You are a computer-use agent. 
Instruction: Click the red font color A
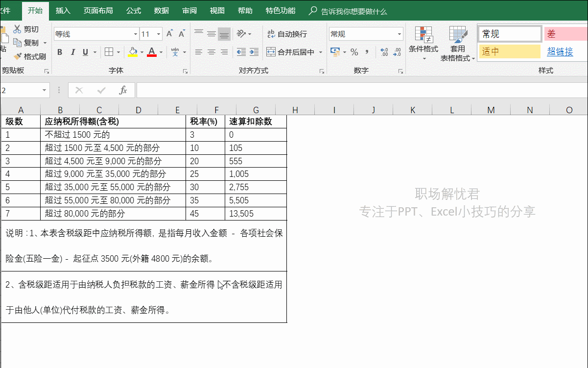(x=152, y=52)
